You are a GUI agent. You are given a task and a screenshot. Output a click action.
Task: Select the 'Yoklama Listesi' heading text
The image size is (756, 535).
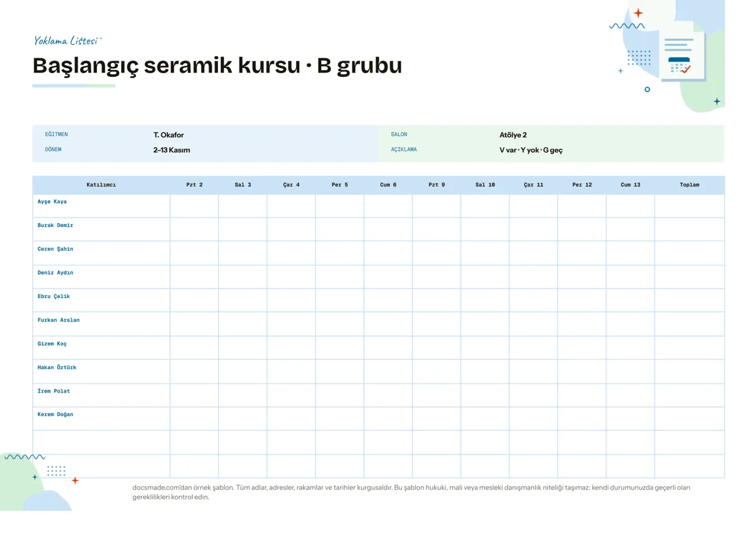(66, 41)
